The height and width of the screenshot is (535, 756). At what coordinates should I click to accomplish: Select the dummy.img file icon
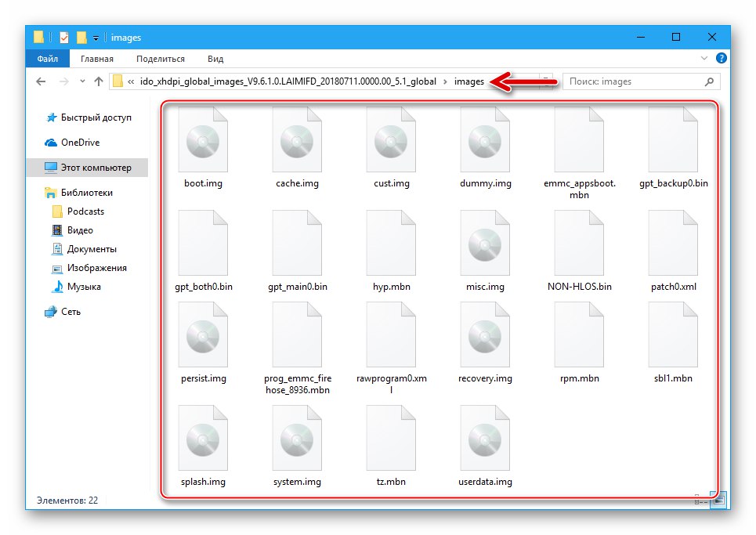coord(485,139)
